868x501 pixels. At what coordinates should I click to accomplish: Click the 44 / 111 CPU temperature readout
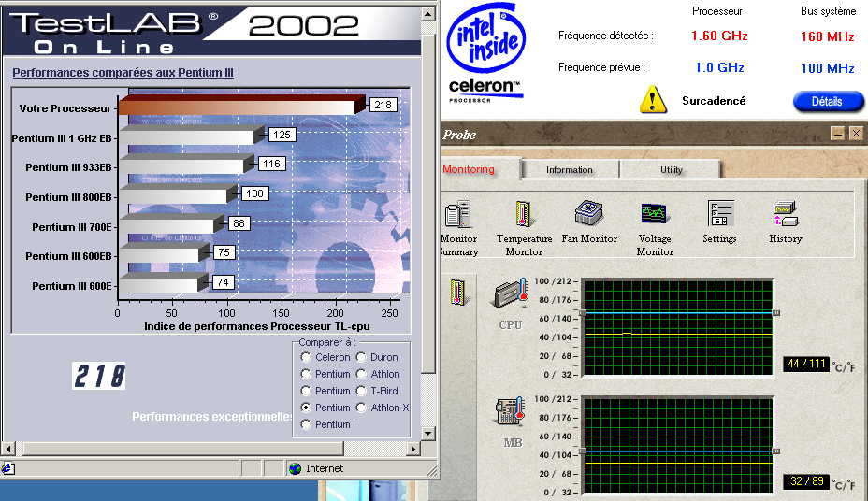(x=806, y=364)
